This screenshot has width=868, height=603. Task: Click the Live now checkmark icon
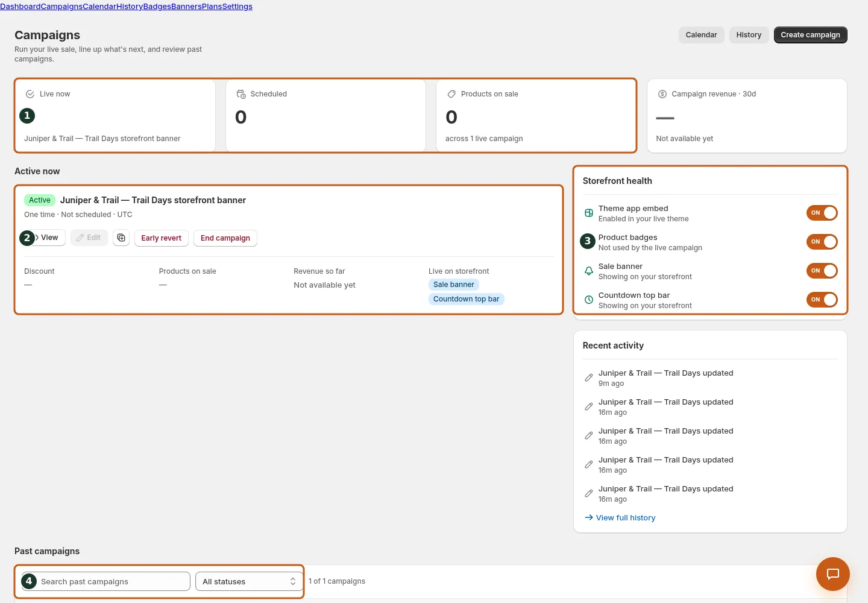pyautogui.click(x=30, y=94)
